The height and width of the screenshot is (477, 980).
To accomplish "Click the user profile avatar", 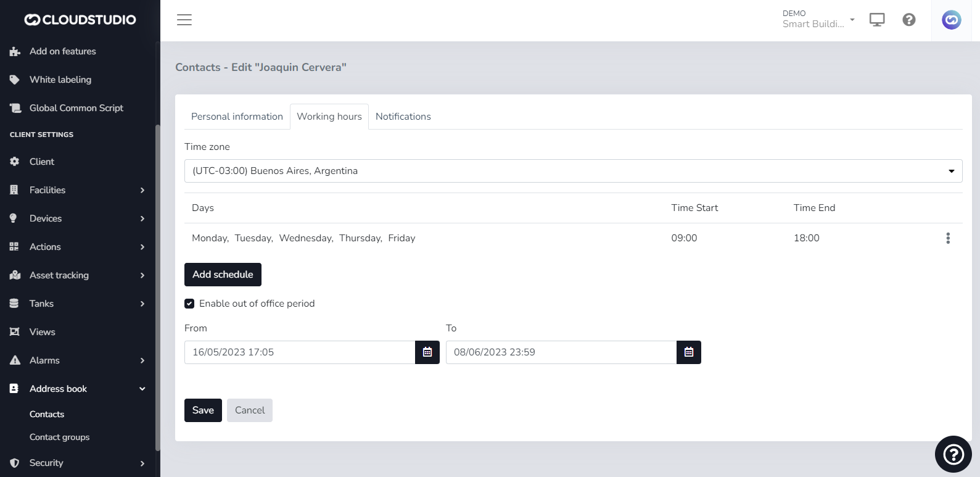I will [x=951, y=20].
